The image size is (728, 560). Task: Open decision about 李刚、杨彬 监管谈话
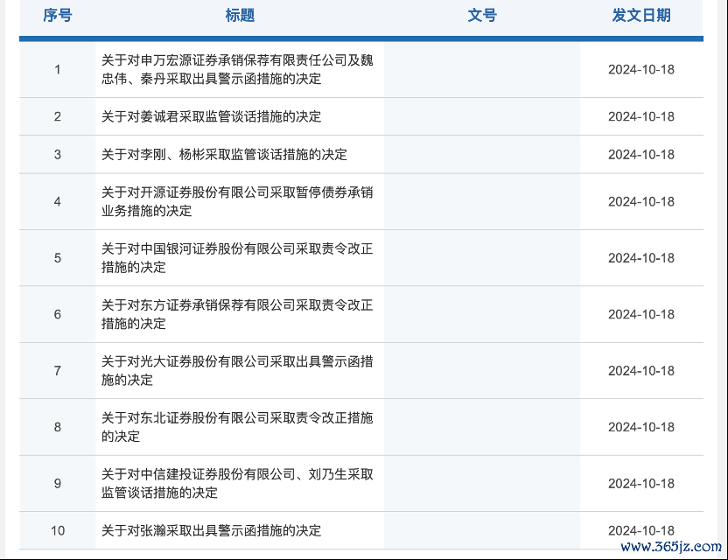(x=224, y=155)
